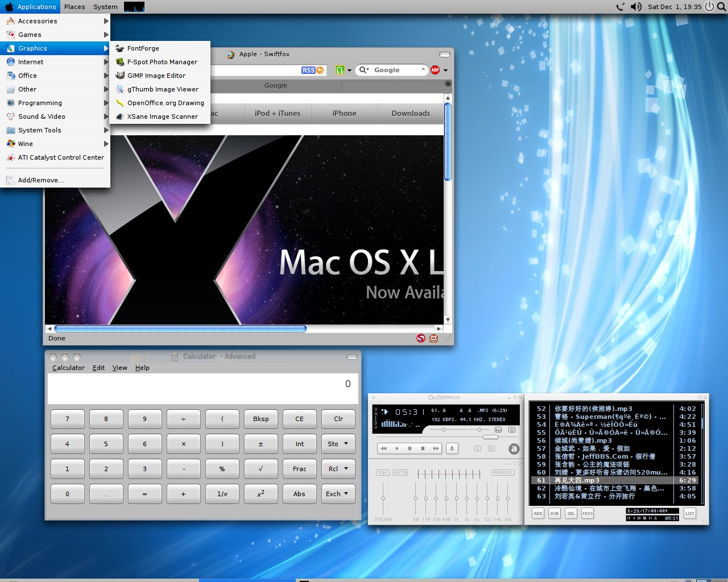Open gThumb Image Viewer

click(x=160, y=89)
